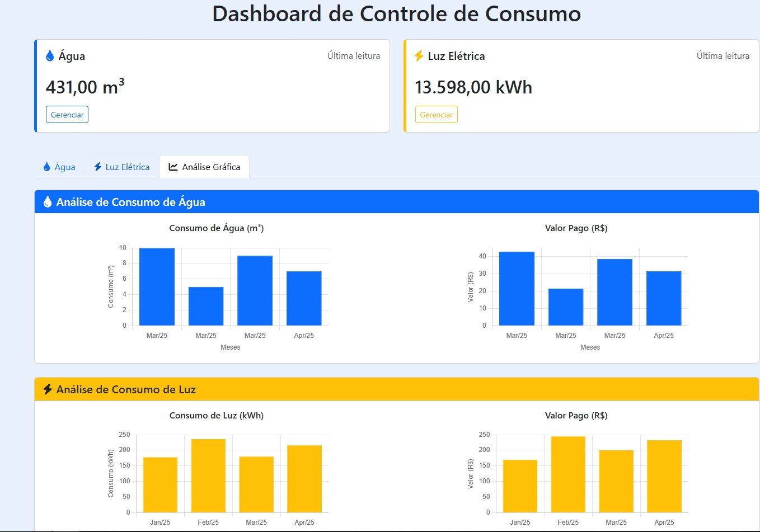
Task: Select the Análise Gráfica tab
Action: (x=204, y=166)
